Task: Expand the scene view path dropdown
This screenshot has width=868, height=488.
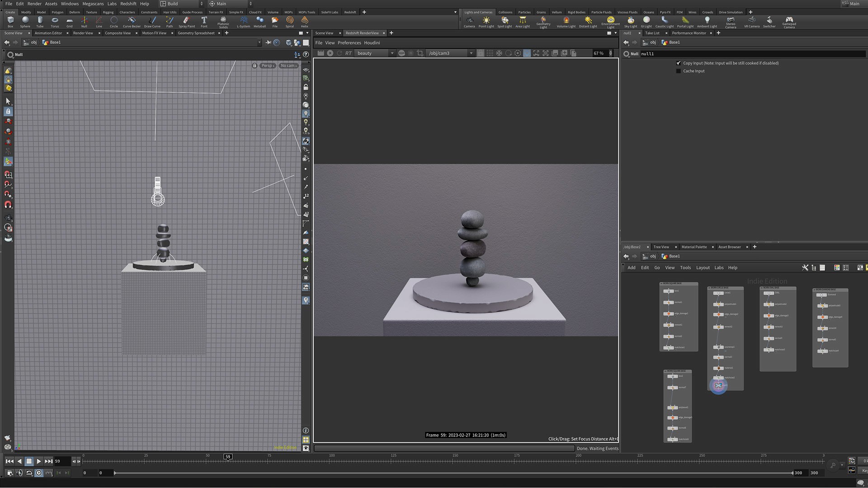Action: [x=259, y=42]
